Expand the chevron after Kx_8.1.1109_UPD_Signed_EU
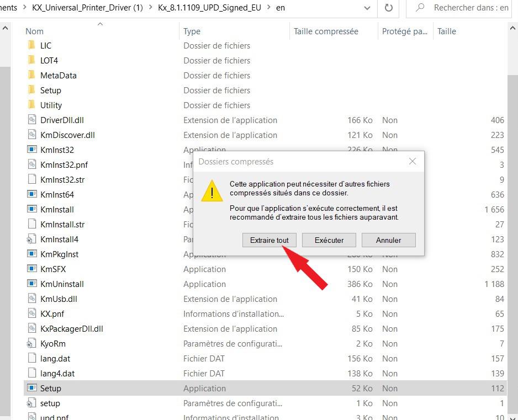The height and width of the screenshot is (420, 518). coord(269,8)
